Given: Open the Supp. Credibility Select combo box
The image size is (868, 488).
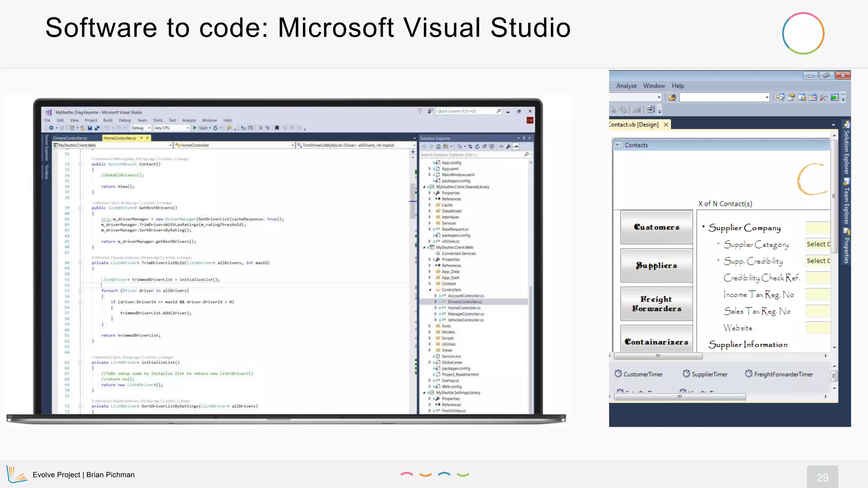Looking at the screenshot, I should coord(818,261).
